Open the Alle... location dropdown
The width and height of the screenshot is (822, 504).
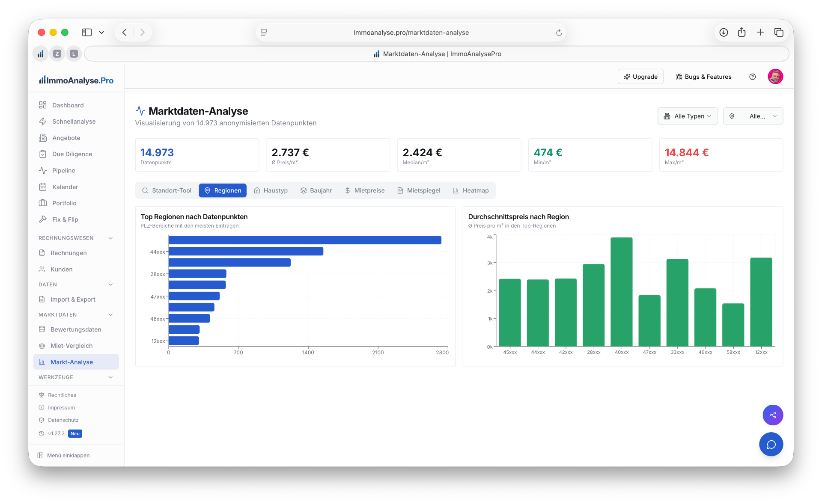753,116
